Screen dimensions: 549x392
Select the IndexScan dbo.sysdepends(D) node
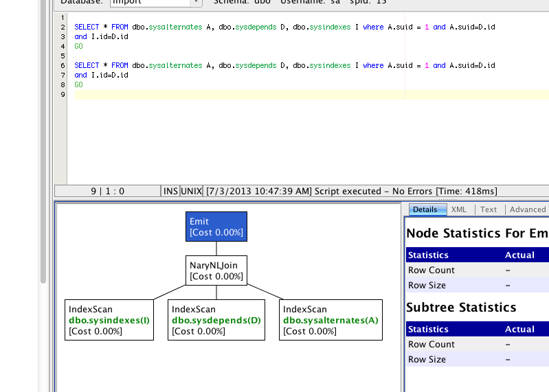pos(216,320)
